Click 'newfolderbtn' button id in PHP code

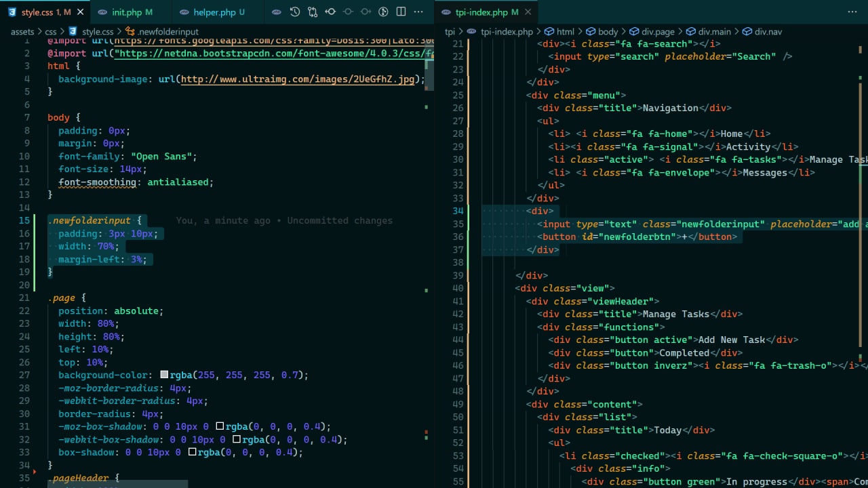click(640, 237)
